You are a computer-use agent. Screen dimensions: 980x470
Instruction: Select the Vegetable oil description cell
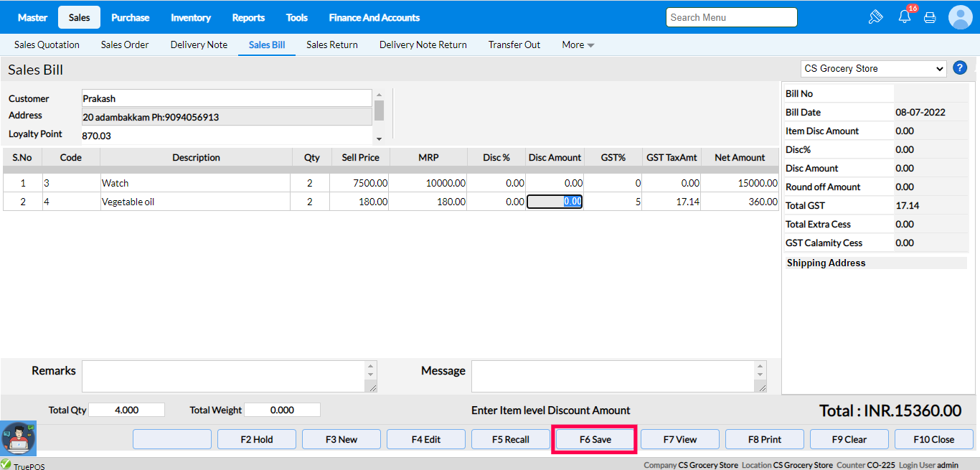pos(195,202)
